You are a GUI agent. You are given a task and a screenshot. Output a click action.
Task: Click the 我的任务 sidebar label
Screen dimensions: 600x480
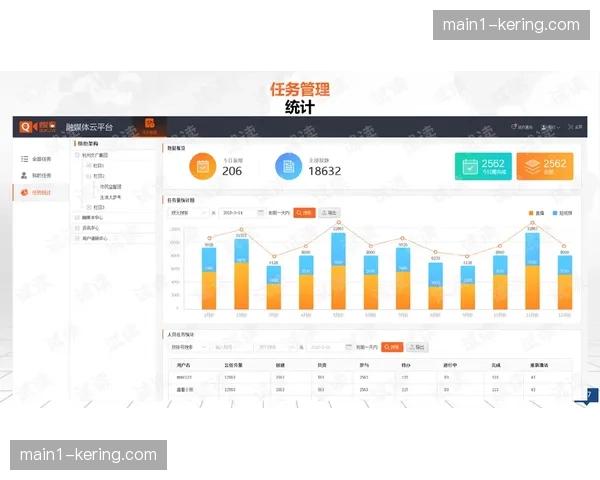click(x=41, y=175)
